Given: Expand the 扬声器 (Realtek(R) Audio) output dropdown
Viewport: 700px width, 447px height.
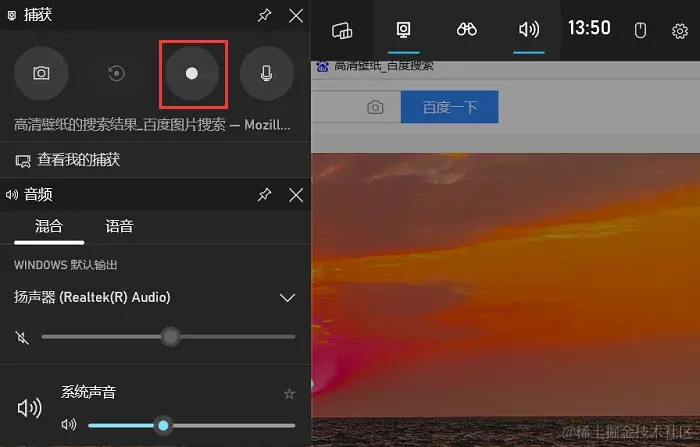Looking at the screenshot, I should (287, 297).
